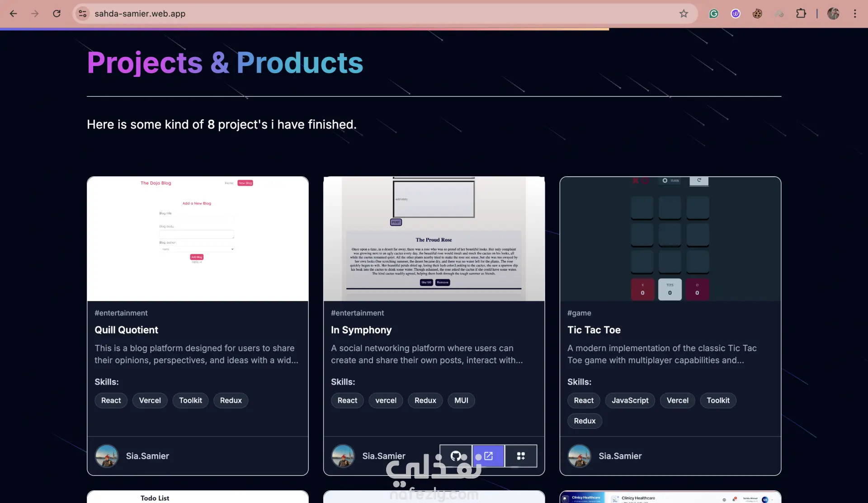Click the cookie extension icon
The image size is (868, 503).
tap(757, 14)
